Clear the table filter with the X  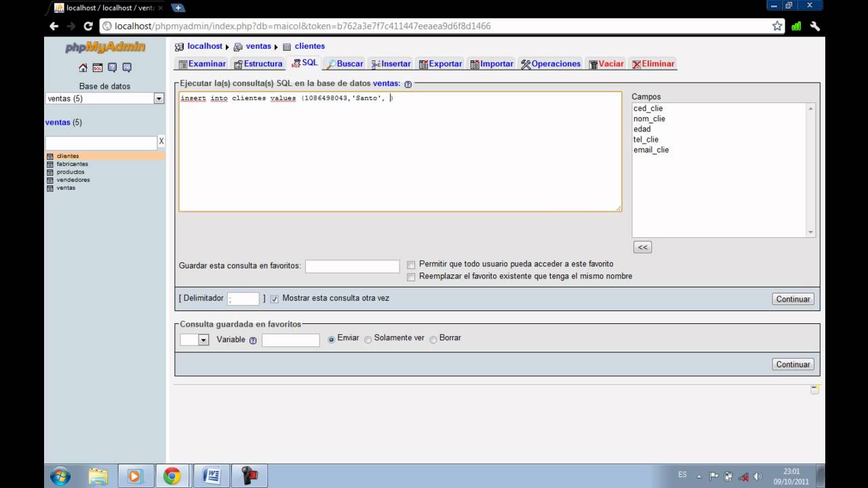(161, 142)
